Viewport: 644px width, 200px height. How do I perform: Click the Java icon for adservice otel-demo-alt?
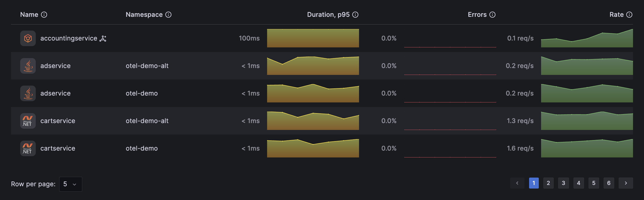28,66
